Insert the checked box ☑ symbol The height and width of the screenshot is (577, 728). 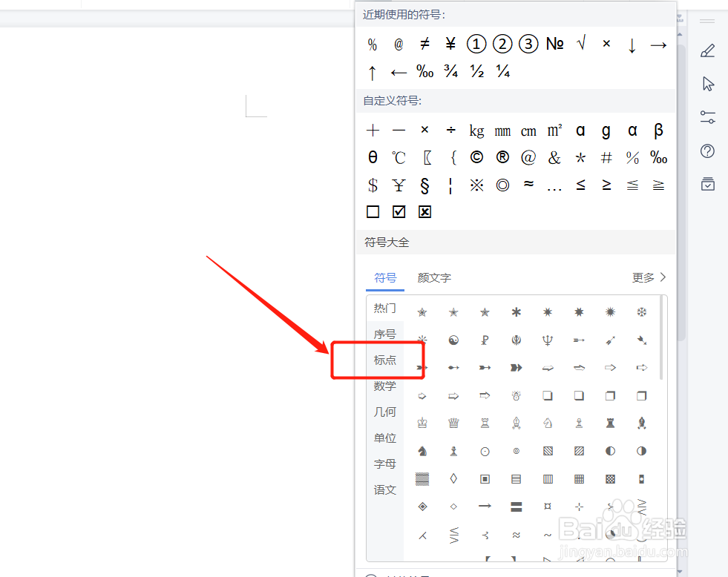tap(399, 212)
